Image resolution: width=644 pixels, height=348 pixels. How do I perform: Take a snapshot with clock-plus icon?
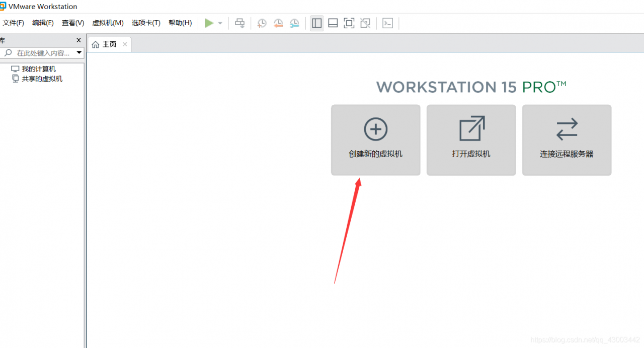(262, 23)
